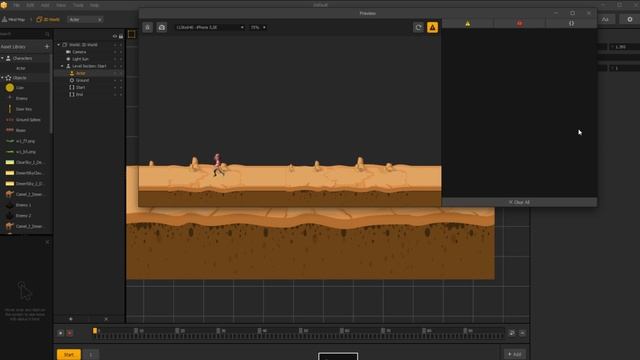
Task: Collapse the World: 3D World tree node
Action: [59, 44]
